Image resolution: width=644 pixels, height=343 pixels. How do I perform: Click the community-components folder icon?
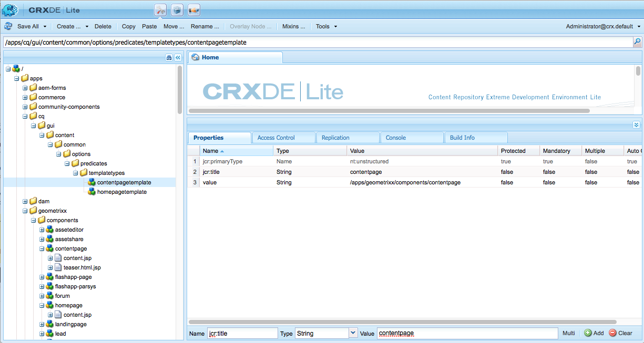click(x=33, y=107)
